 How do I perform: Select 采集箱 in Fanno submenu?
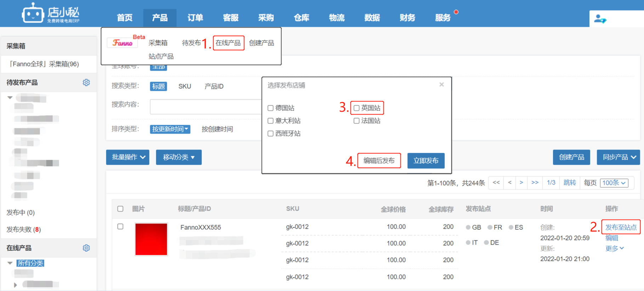158,43
